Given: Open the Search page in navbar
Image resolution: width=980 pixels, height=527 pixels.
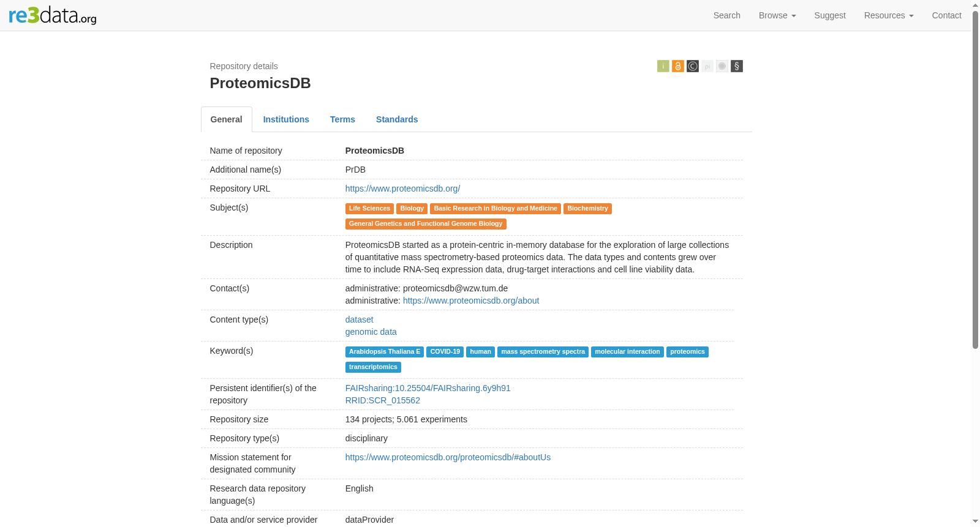Looking at the screenshot, I should click(726, 15).
